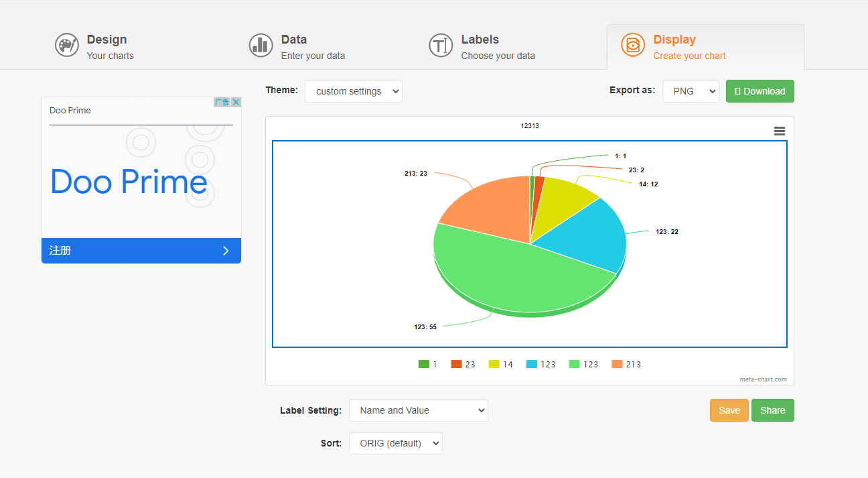
Task: Click the Labels text icon
Action: (441, 46)
